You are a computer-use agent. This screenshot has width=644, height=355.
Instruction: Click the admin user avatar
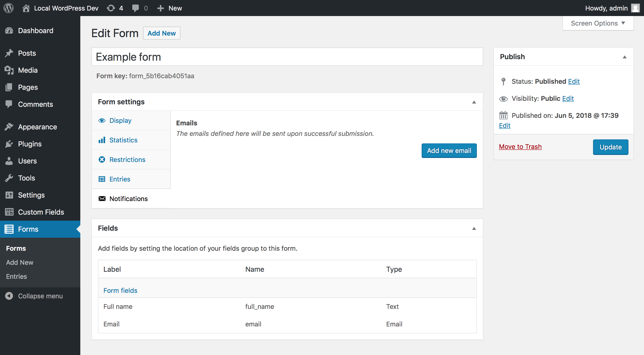(x=635, y=8)
